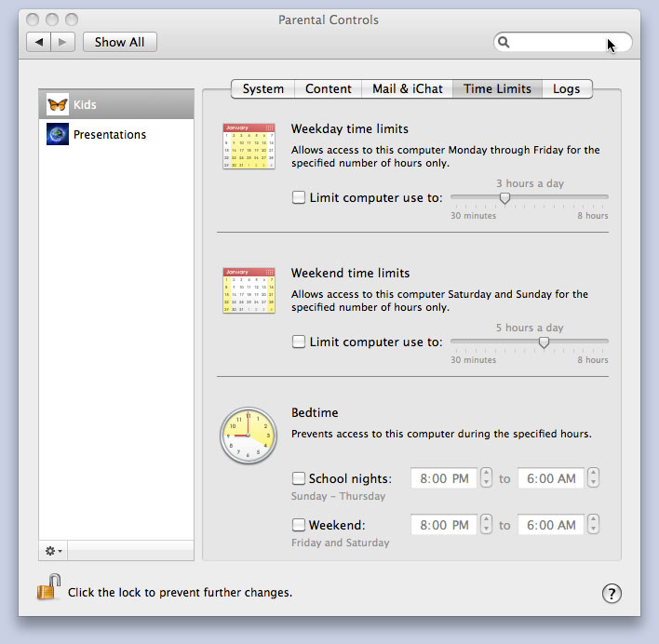Viewport: 659px width, 644px height.
Task: Tick the Weekend bedtime checkbox
Action: [299, 525]
